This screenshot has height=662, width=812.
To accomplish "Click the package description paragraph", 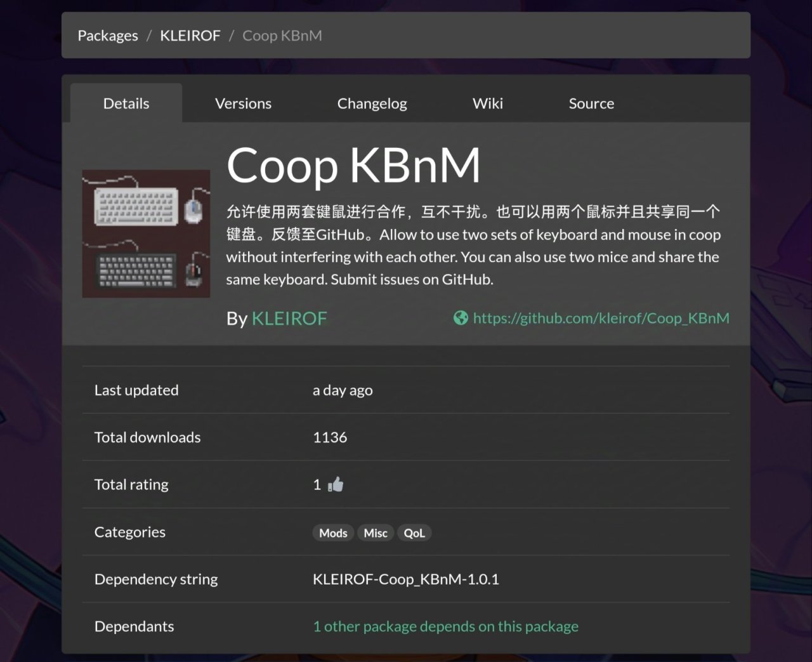I will (x=473, y=245).
